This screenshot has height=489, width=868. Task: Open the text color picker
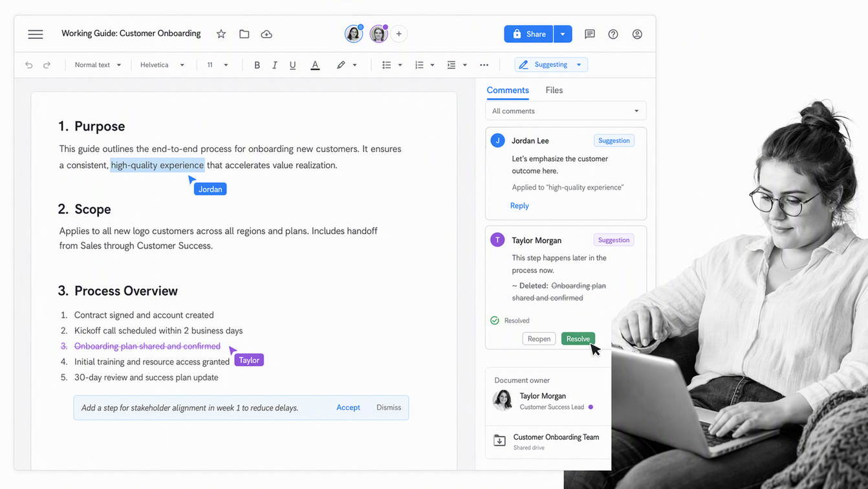point(315,65)
